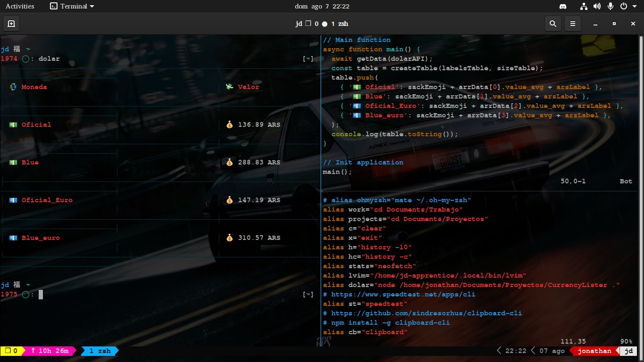The width and height of the screenshot is (644, 362).
Task: Open the clock showing dom ago 7 22:22
Action: (x=322, y=6)
